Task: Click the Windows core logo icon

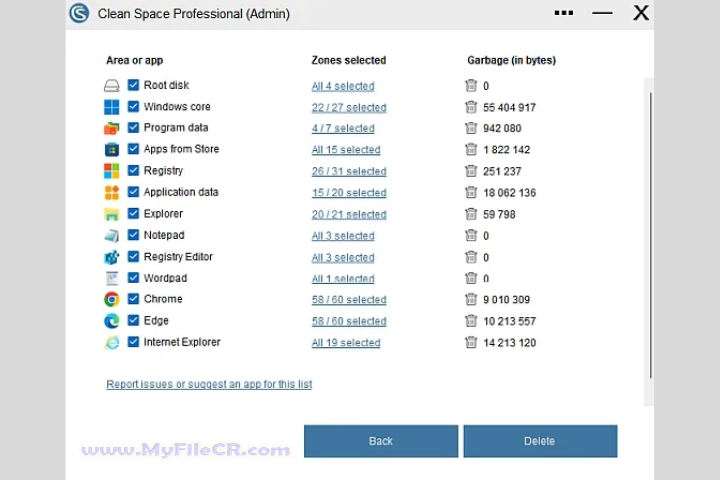Action: point(112,107)
